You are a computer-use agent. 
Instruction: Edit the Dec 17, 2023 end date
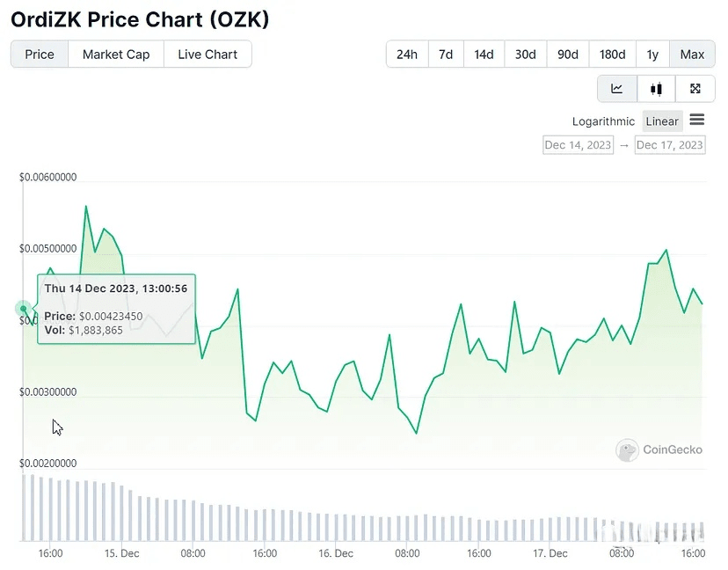[x=670, y=145]
